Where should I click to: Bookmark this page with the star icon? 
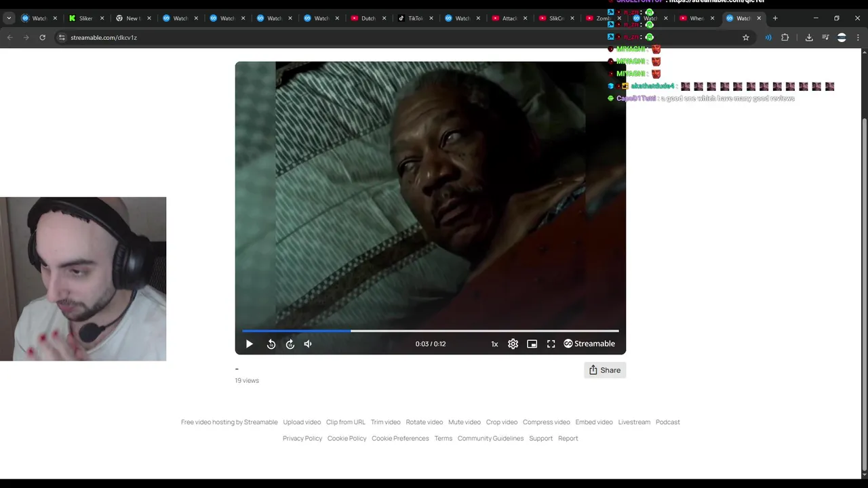pyautogui.click(x=746, y=37)
